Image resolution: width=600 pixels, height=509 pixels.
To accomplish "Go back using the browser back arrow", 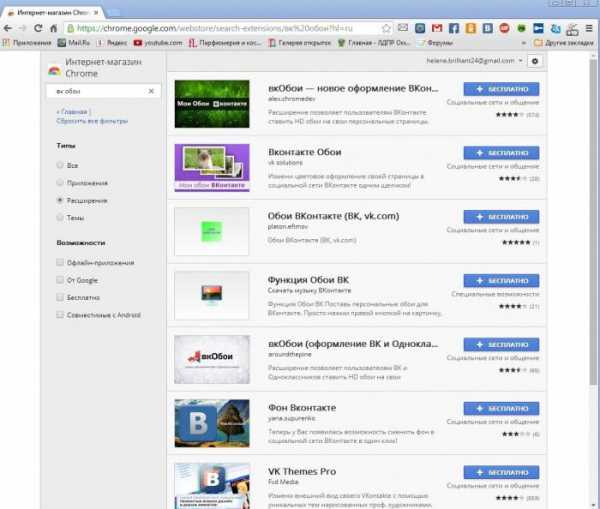I will coord(8,28).
